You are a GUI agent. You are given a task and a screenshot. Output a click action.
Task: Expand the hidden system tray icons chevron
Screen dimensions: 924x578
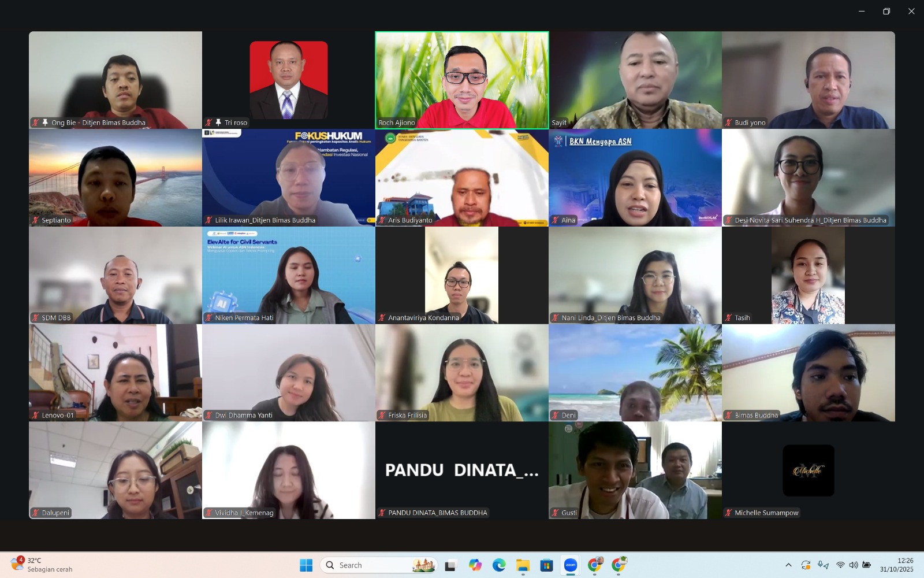(788, 565)
